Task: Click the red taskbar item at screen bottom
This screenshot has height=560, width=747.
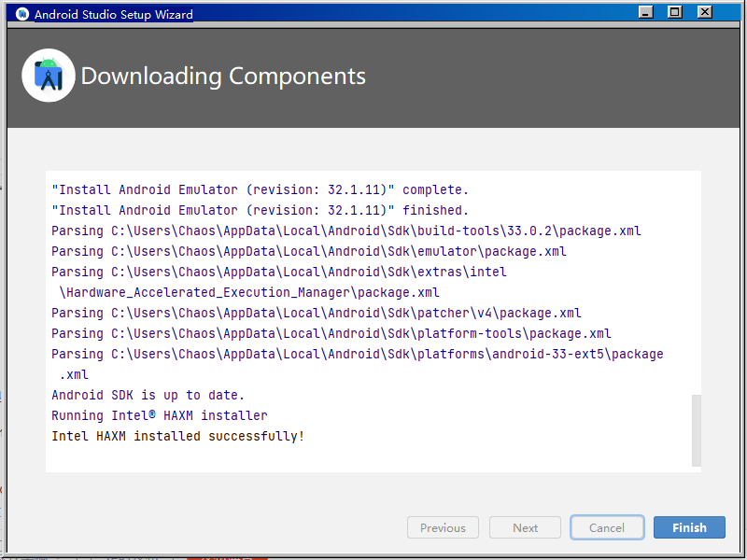Action: pyautogui.click(x=227, y=556)
